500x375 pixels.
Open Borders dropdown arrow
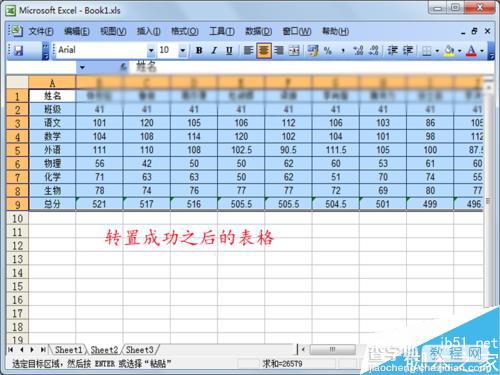point(437,51)
